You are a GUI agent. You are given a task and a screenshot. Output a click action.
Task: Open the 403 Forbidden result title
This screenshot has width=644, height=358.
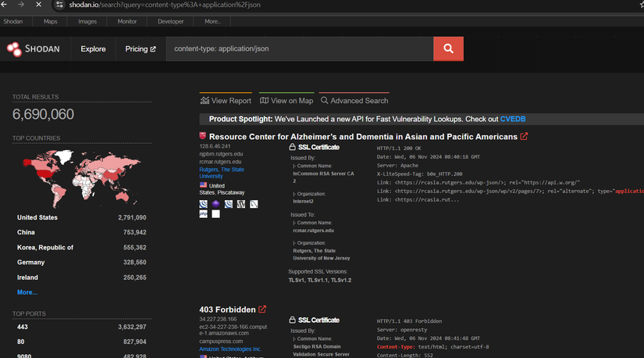[x=227, y=310]
